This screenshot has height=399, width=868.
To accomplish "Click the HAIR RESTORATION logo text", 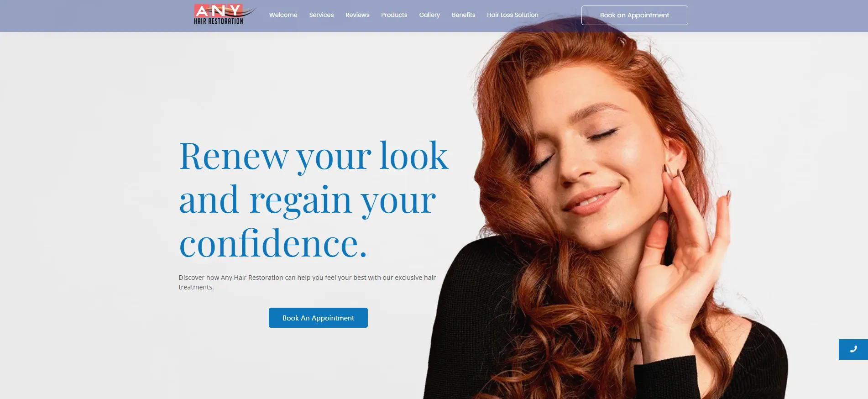I will click(x=219, y=21).
